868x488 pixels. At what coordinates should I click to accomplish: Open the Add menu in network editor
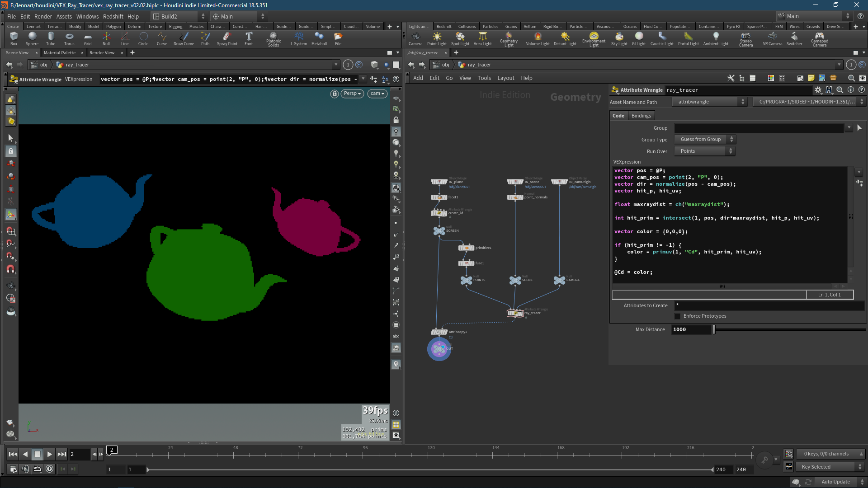tap(418, 78)
